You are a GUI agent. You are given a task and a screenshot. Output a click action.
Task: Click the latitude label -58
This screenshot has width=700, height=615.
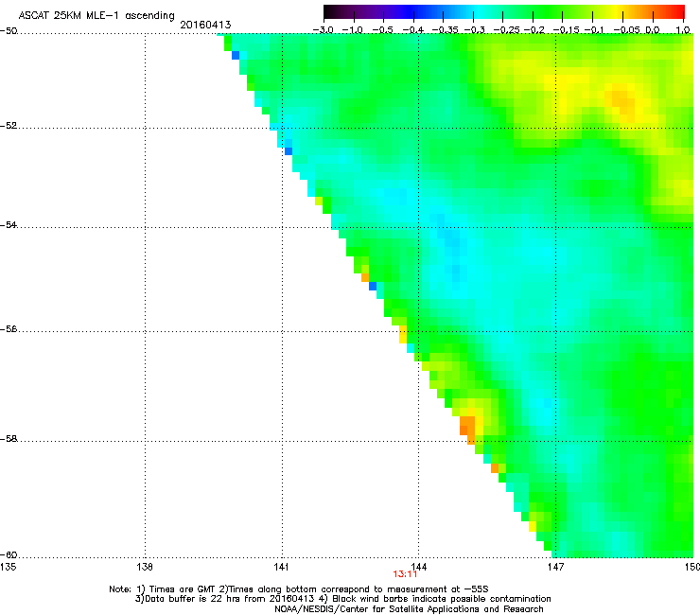(x=9, y=439)
